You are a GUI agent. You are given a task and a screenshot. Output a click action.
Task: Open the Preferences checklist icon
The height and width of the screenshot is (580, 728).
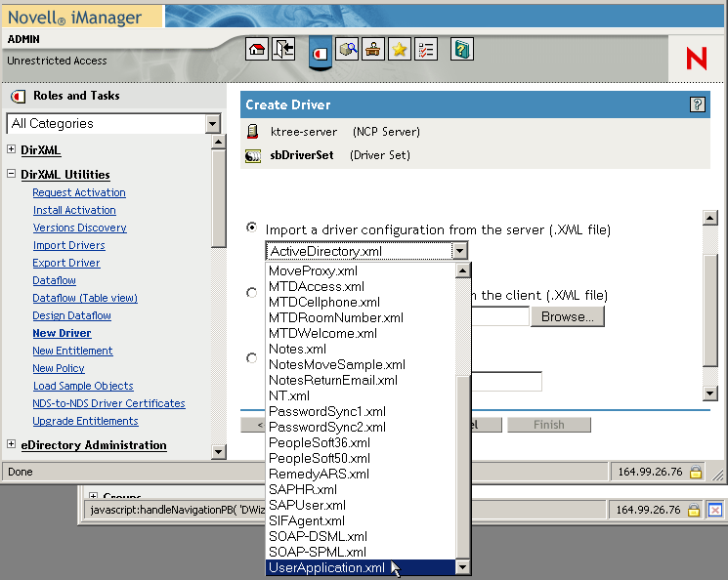(x=426, y=49)
